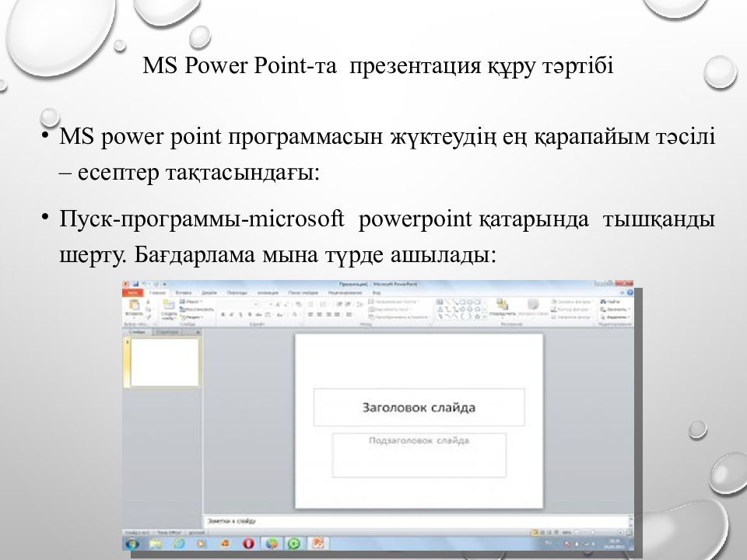Click the Decrease Indent icon
The width and height of the screenshot is (747, 560).
(339, 305)
